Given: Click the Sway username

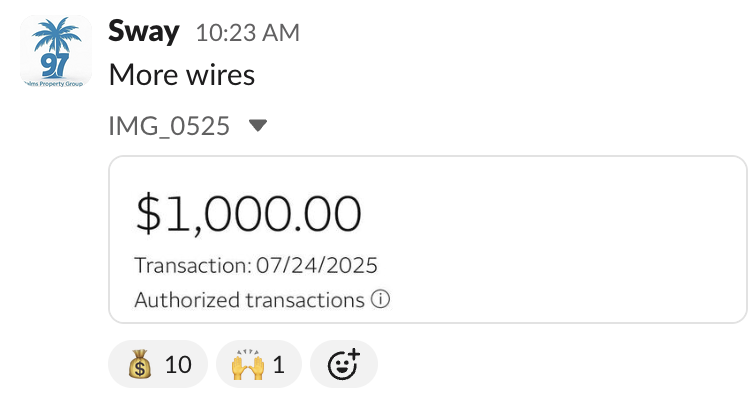Looking at the screenshot, I should (144, 32).
